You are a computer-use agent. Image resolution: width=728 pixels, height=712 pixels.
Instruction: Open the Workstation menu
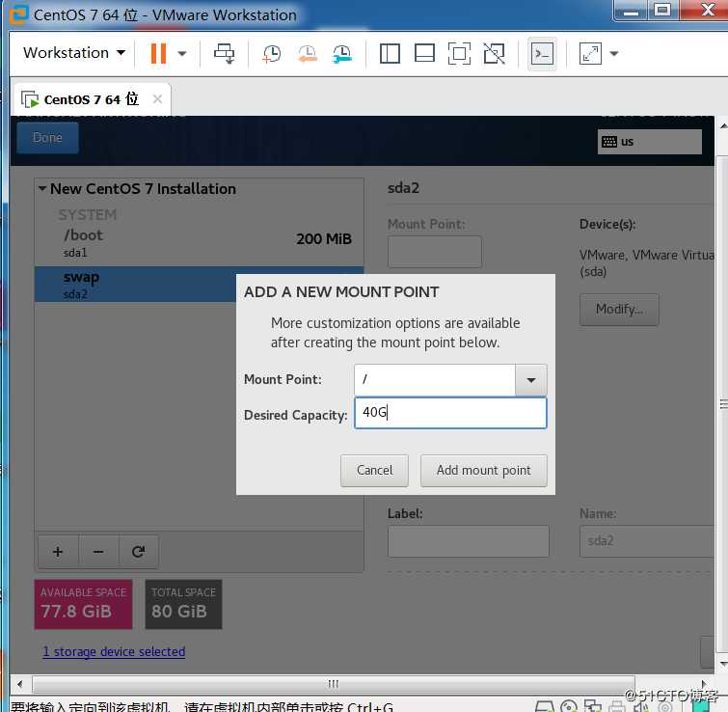pyautogui.click(x=74, y=53)
